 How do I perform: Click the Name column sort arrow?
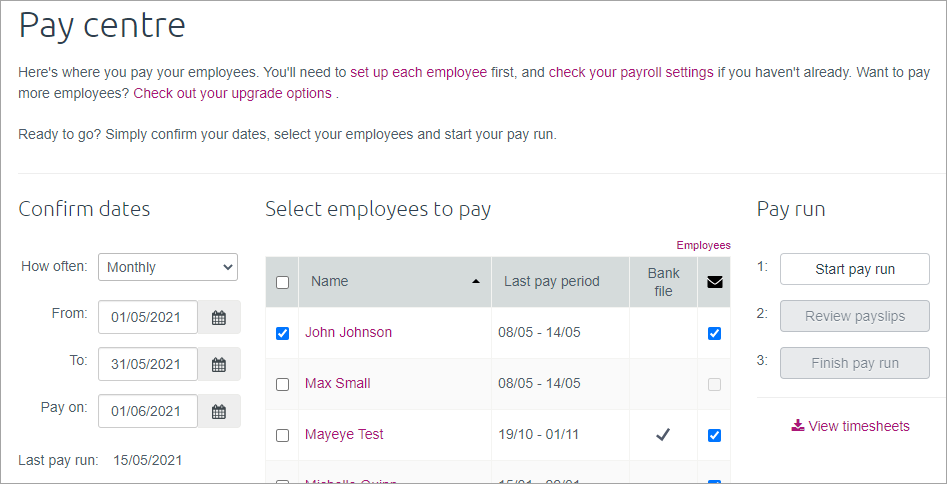(476, 282)
